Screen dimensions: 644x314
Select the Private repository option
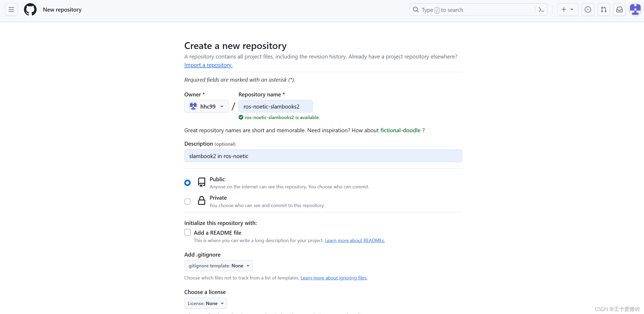coord(187,201)
